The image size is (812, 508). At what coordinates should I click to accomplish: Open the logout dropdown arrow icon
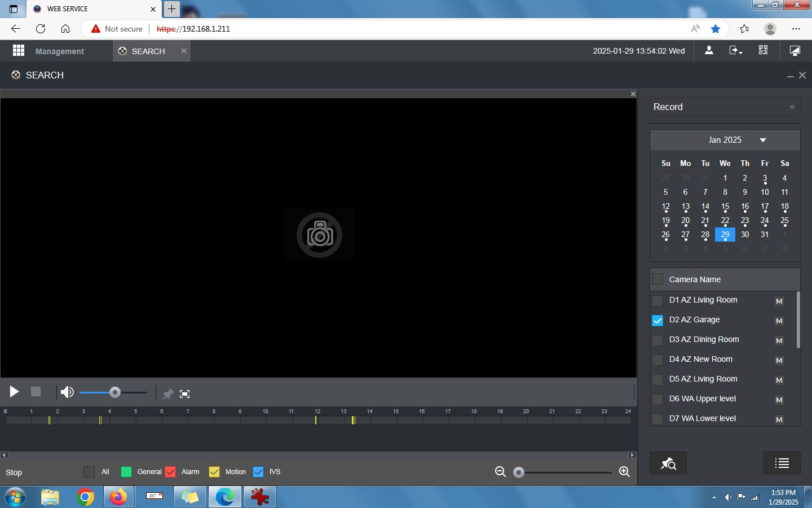[736, 50]
